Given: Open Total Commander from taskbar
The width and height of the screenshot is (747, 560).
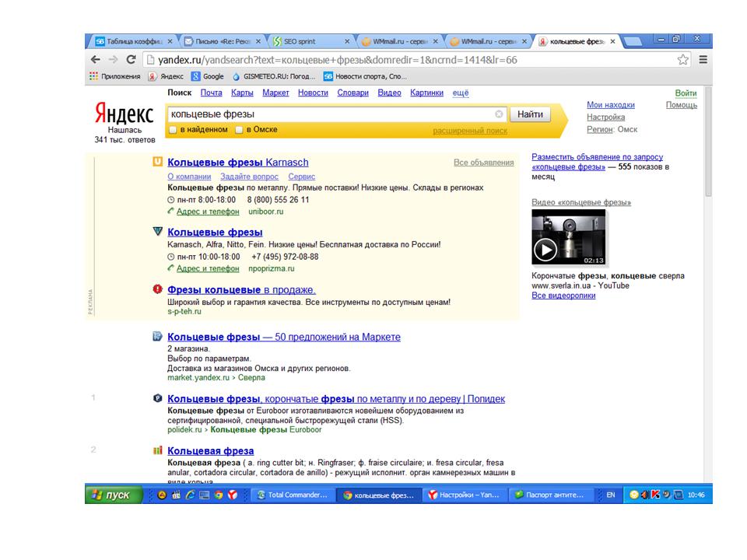Looking at the screenshot, I should click(293, 495).
